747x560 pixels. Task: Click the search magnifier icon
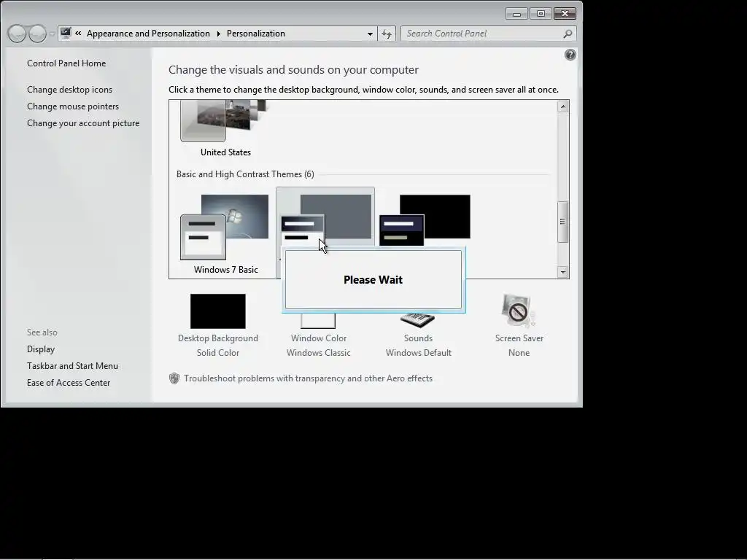[x=568, y=34]
